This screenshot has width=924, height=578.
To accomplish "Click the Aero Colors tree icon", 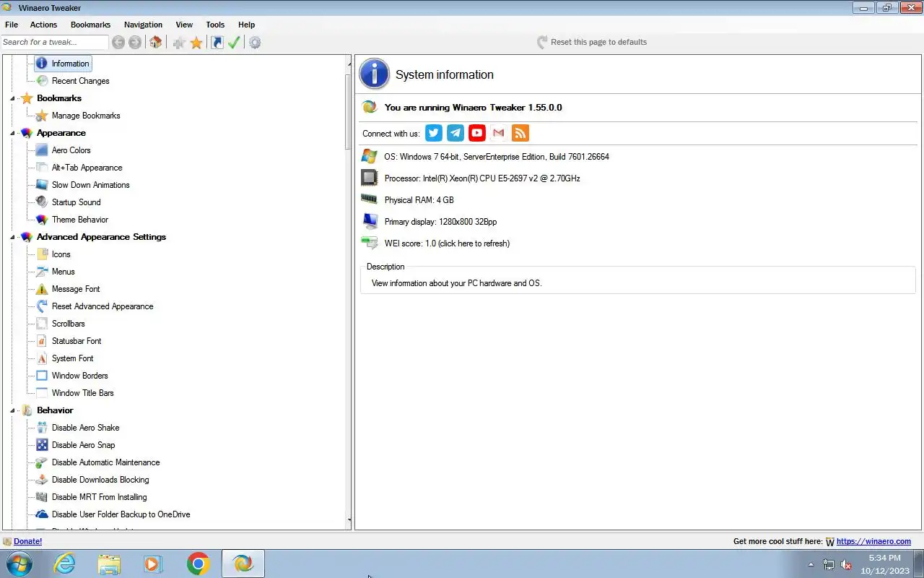I will [42, 150].
